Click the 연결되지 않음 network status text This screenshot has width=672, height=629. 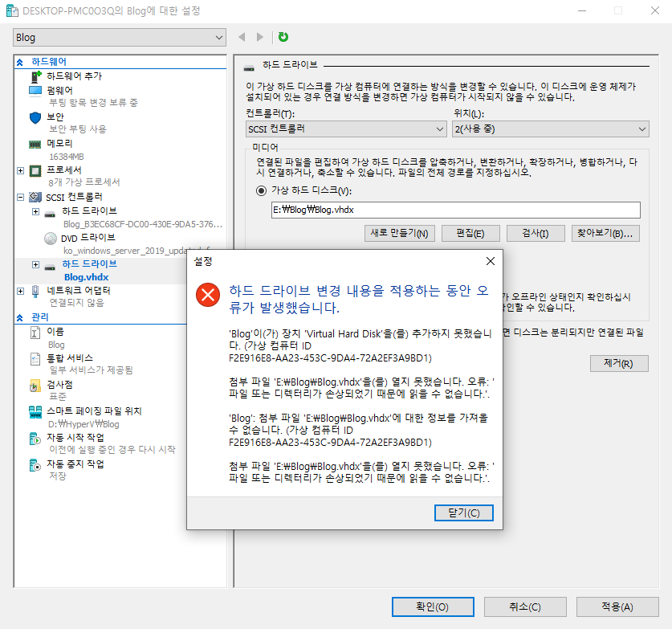(77, 303)
